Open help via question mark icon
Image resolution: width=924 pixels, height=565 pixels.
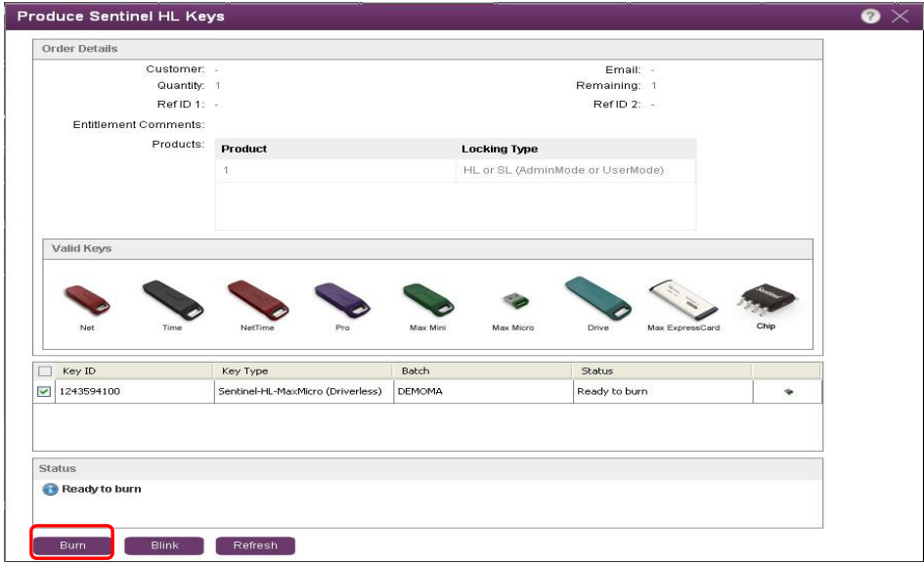[x=871, y=17]
